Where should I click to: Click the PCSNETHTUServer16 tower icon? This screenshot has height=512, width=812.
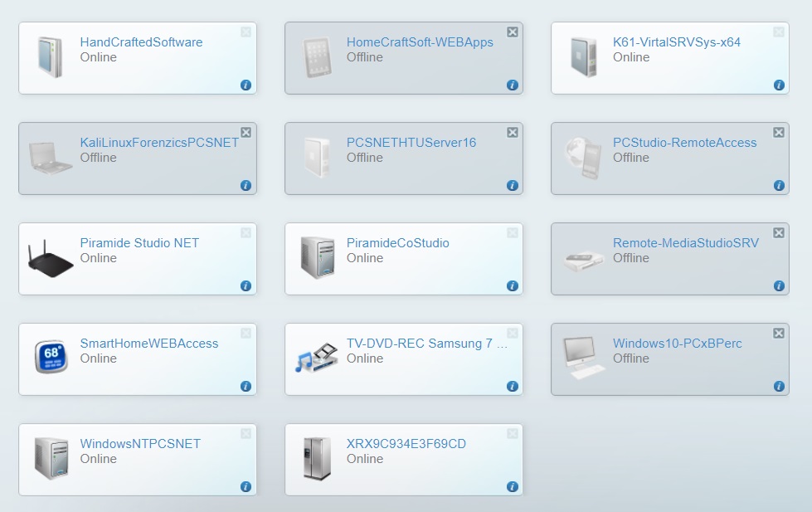317,158
